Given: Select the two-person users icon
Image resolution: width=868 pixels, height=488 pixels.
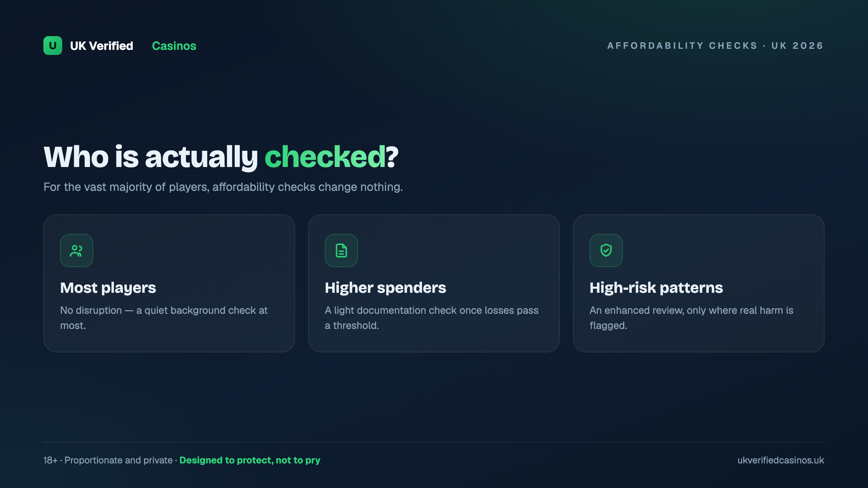Looking at the screenshot, I should coord(77,251).
